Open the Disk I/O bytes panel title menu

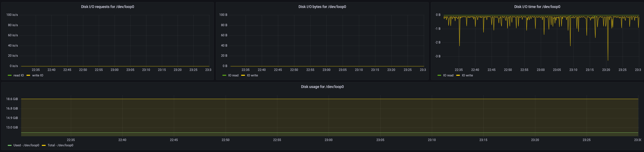pyautogui.click(x=322, y=7)
